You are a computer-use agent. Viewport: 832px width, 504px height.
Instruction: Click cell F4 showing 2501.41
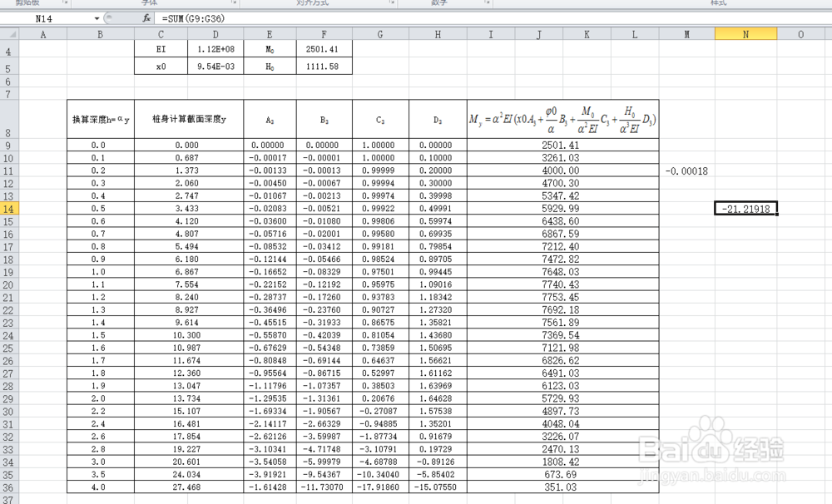[x=324, y=49]
